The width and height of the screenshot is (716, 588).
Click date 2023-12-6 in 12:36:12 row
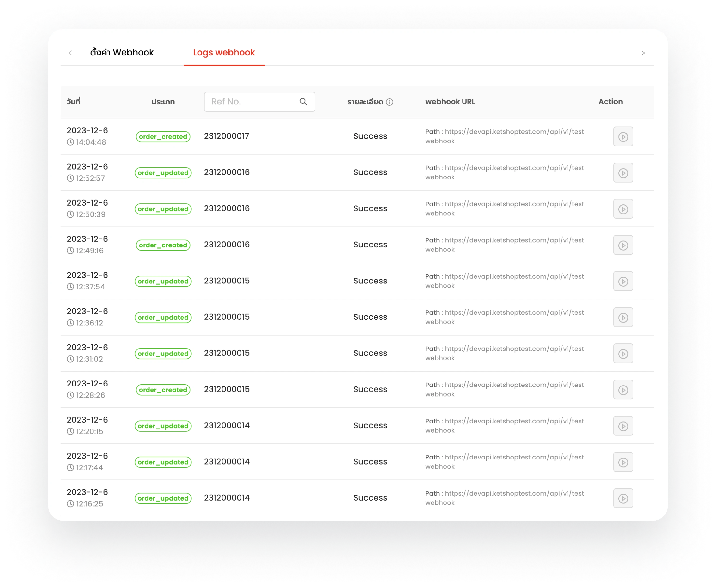(87, 311)
